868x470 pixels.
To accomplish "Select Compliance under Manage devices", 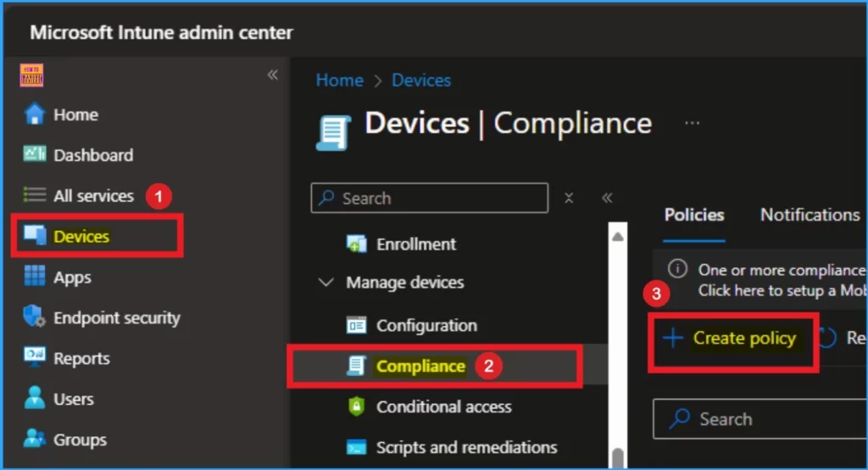I will point(420,366).
